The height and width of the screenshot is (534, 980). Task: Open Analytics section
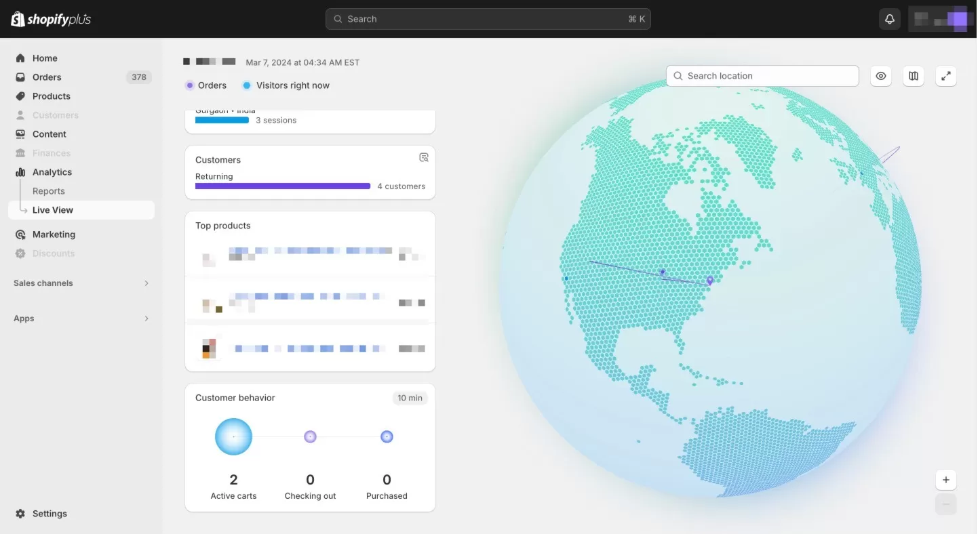pyautogui.click(x=52, y=172)
